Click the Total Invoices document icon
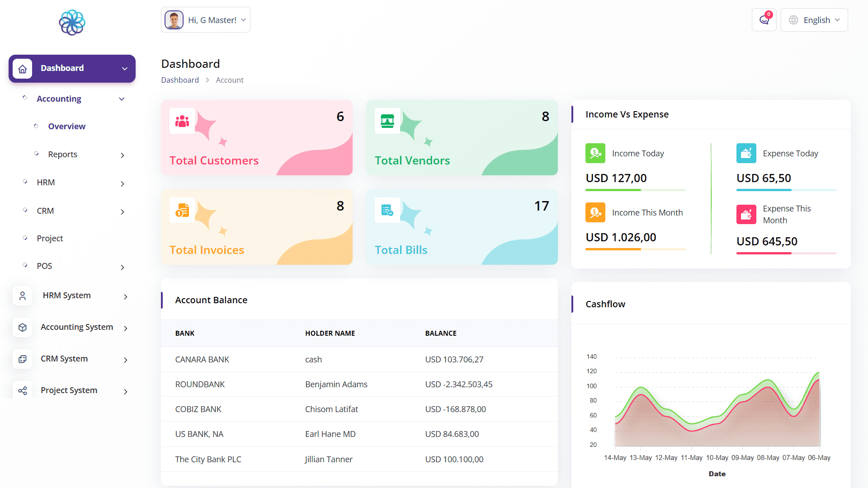 tap(182, 211)
